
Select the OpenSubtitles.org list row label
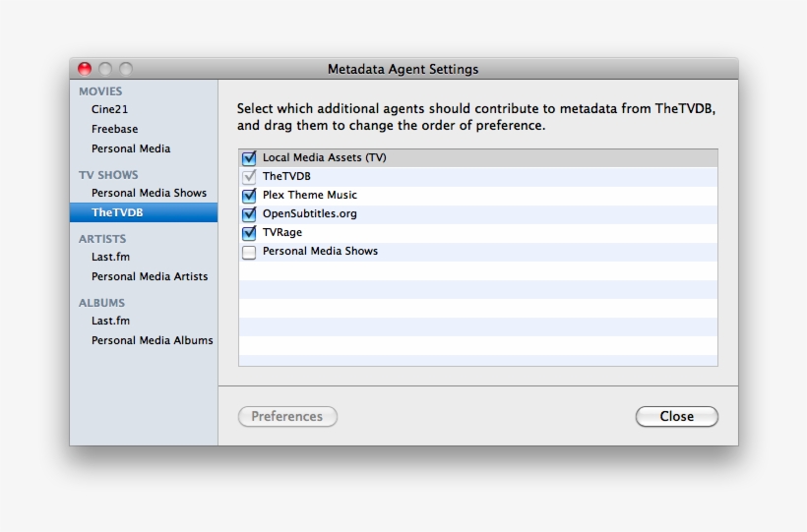click(309, 213)
